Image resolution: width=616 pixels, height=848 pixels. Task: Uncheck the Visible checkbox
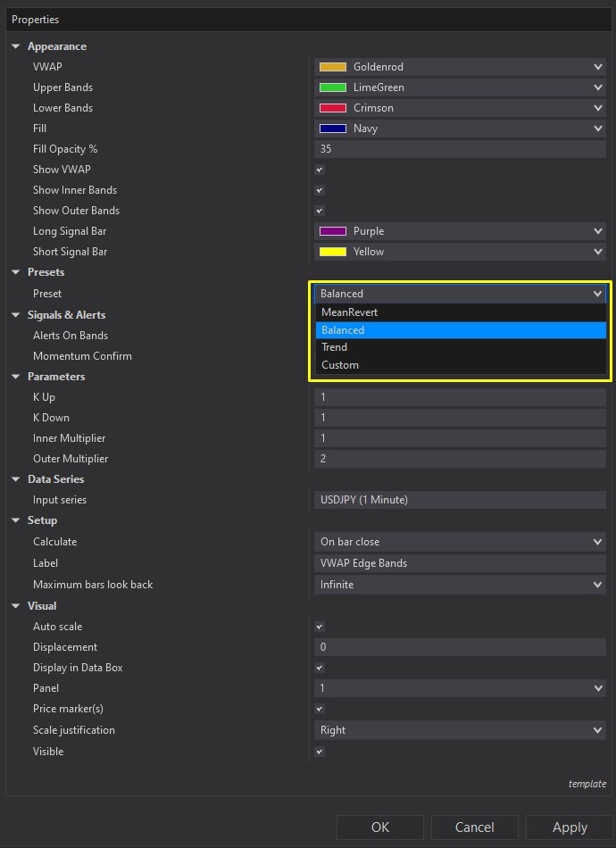[319, 752]
